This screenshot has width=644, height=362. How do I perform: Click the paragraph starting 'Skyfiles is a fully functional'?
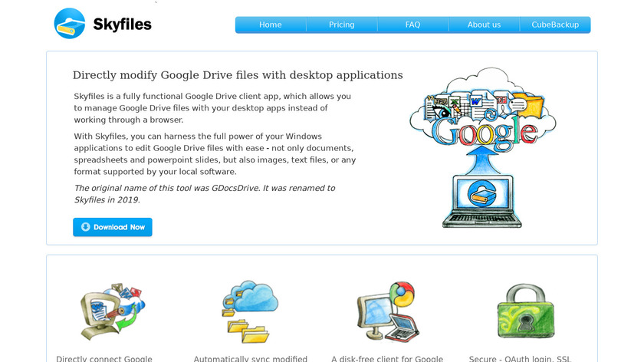pyautogui.click(x=213, y=108)
